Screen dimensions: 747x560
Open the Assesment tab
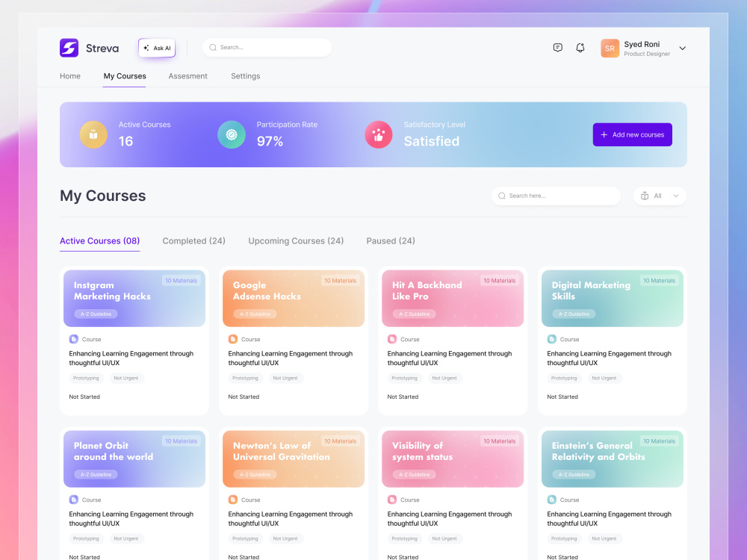pyautogui.click(x=187, y=76)
